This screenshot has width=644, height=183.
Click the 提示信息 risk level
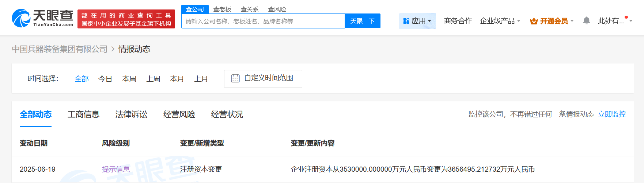116,170
